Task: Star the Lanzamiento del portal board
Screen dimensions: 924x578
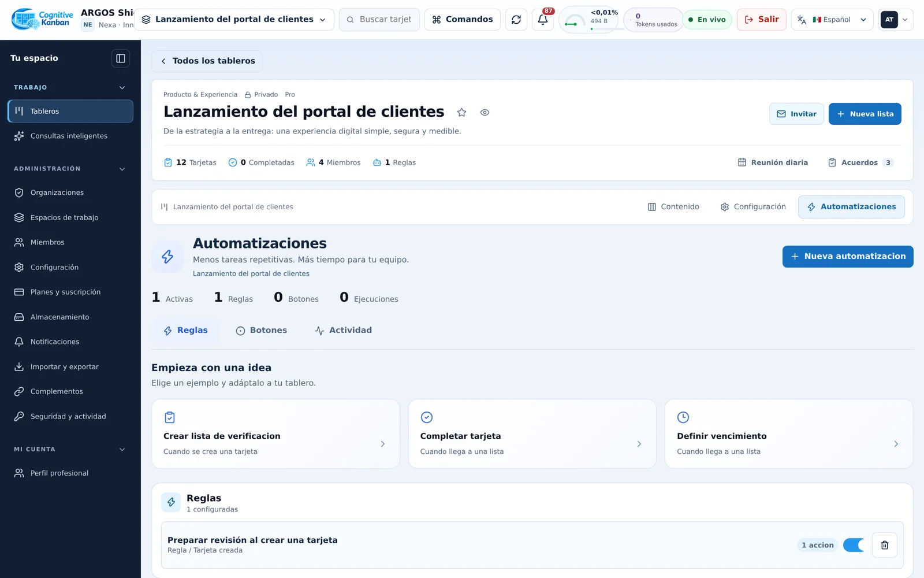Action: [x=461, y=113]
